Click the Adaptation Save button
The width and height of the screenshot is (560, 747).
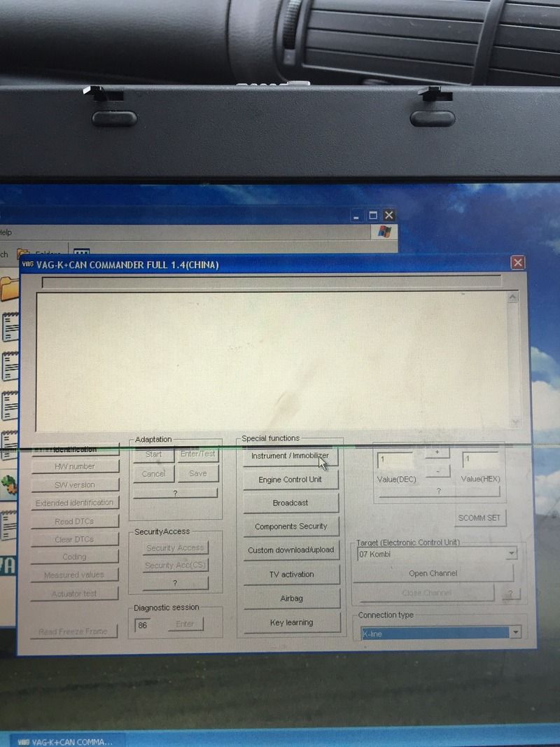click(198, 473)
